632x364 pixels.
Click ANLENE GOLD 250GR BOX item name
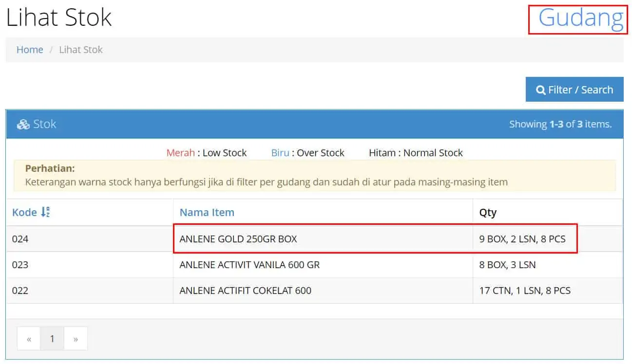[x=238, y=239]
